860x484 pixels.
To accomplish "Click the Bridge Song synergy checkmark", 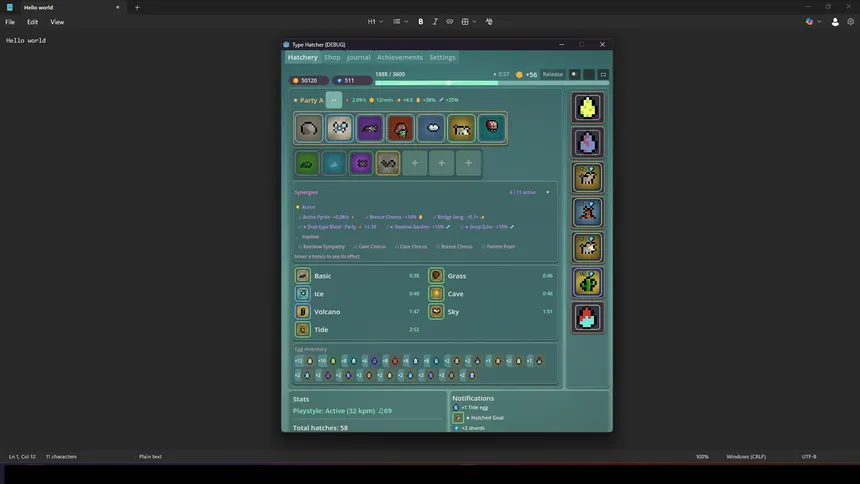I will 435,217.
